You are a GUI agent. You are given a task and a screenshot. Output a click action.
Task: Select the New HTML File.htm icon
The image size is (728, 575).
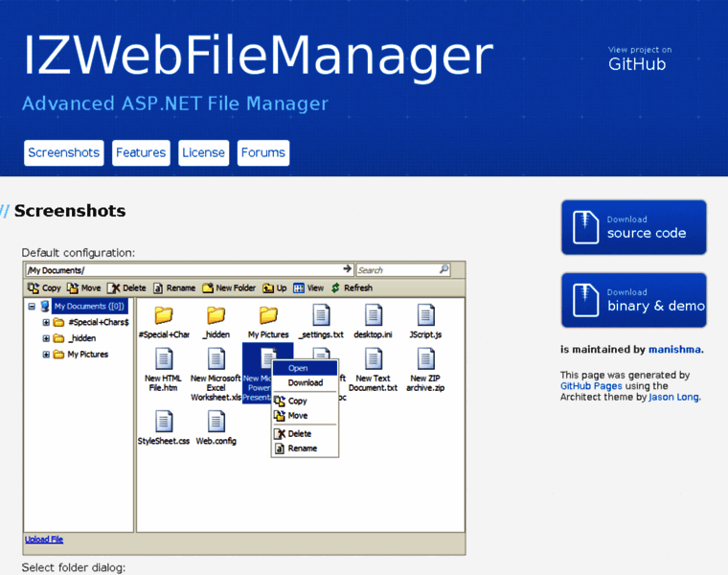164,359
